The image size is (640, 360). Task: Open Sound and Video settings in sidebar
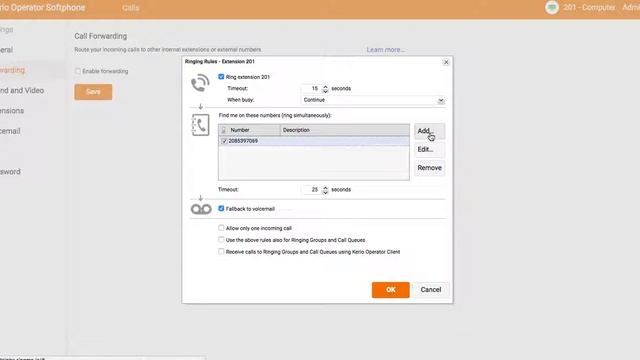click(22, 91)
